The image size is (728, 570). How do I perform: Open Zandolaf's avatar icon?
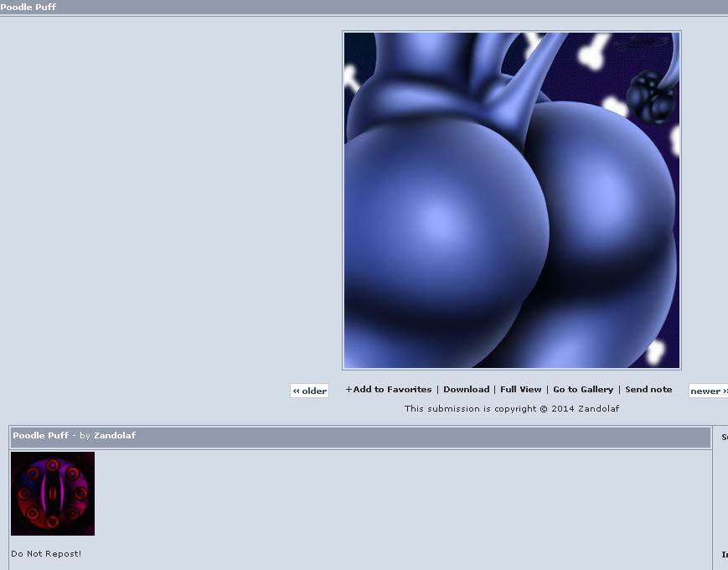point(53,494)
